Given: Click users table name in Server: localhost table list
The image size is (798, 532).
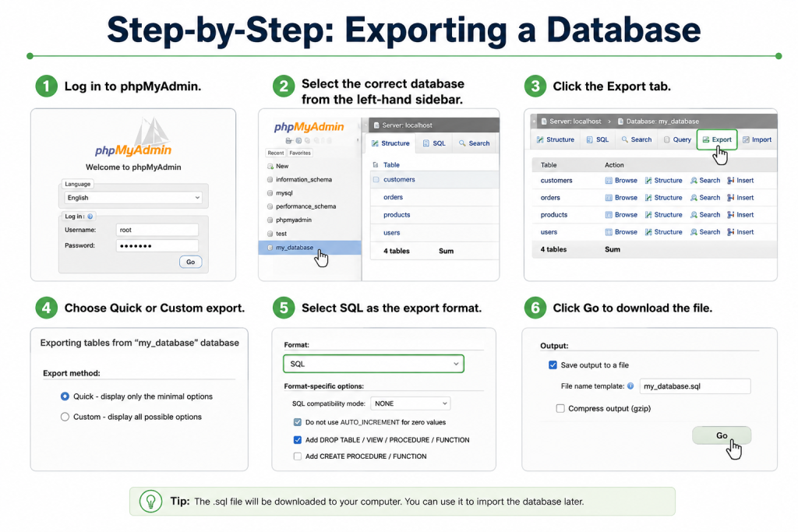Looking at the screenshot, I should [391, 233].
